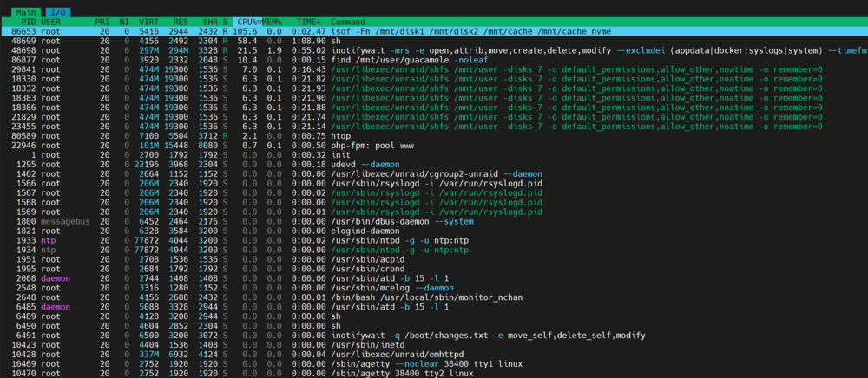Select shfs thread with PID 18383
The width and height of the screenshot is (868, 378).
(434, 98)
